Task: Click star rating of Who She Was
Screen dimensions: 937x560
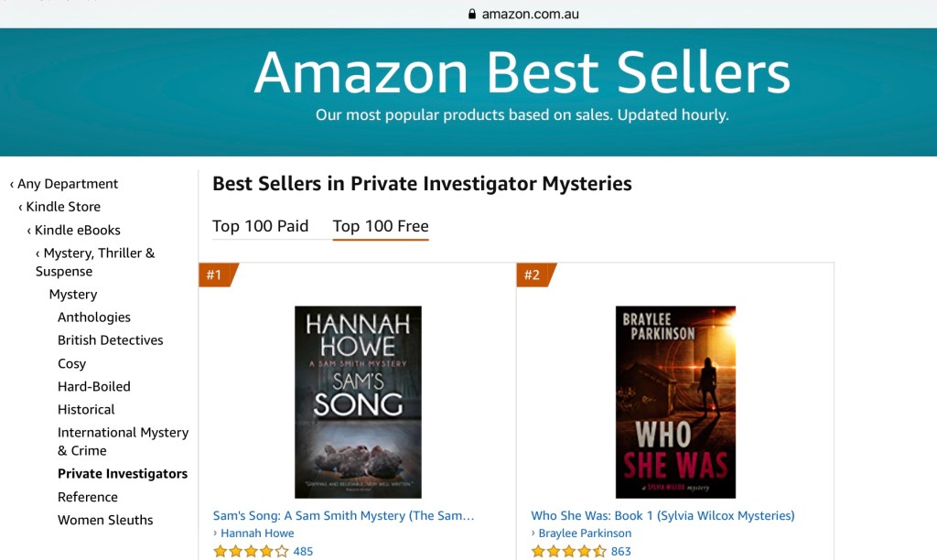Action: click(x=568, y=551)
